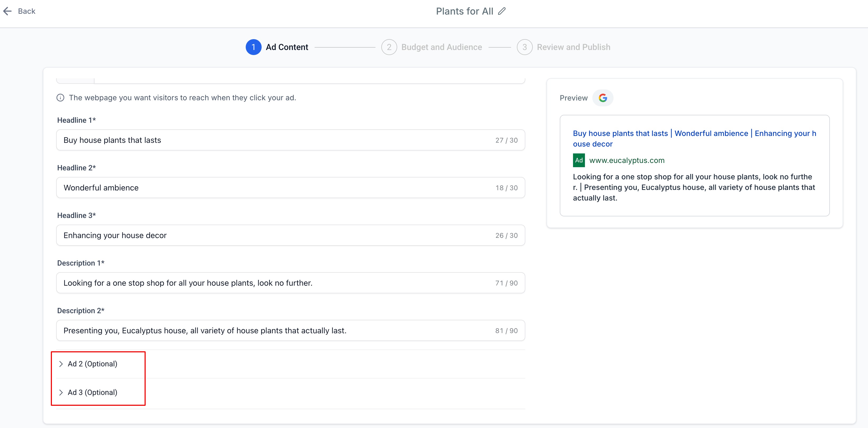Focus the Description 1 input field
Viewport: 868px width, 428px height.
(290, 283)
